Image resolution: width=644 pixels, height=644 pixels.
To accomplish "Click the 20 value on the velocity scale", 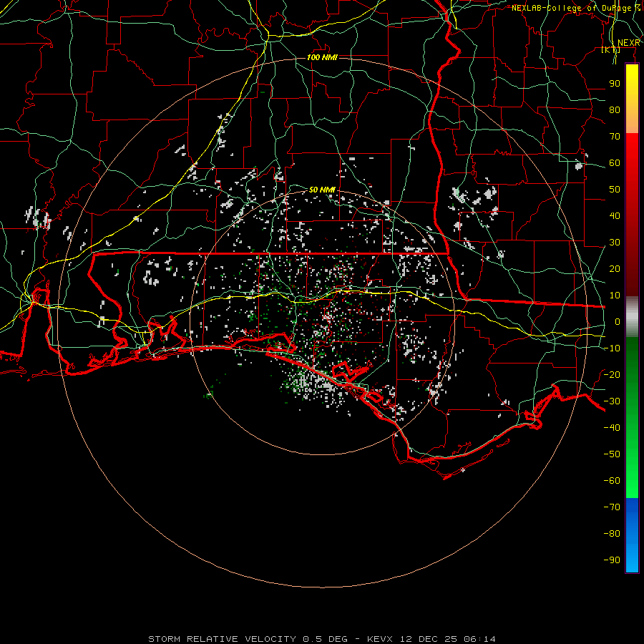I will (615, 268).
